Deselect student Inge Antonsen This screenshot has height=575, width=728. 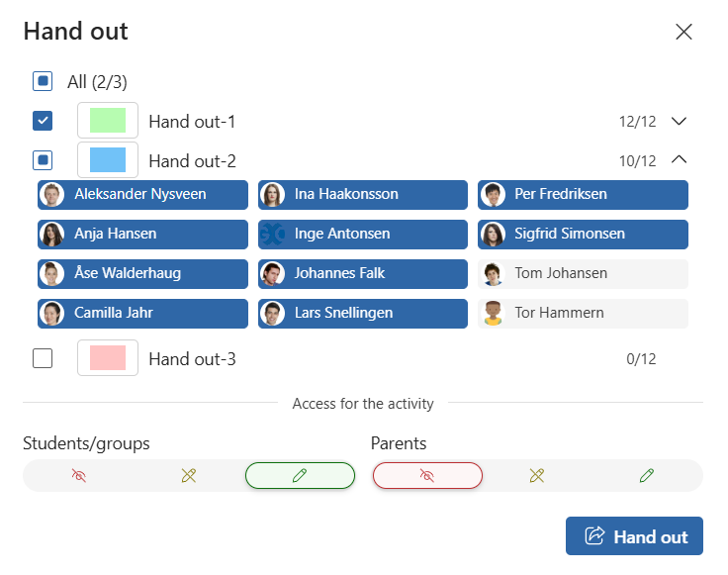(363, 235)
